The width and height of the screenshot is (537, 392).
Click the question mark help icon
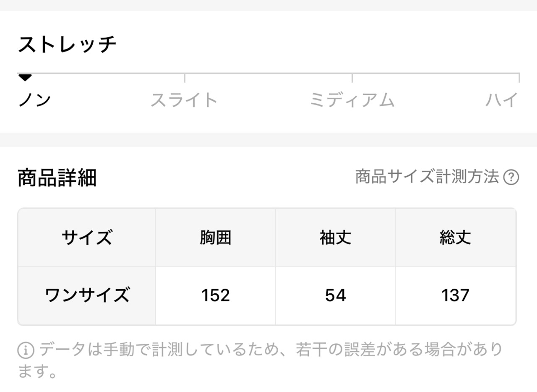pos(511,178)
